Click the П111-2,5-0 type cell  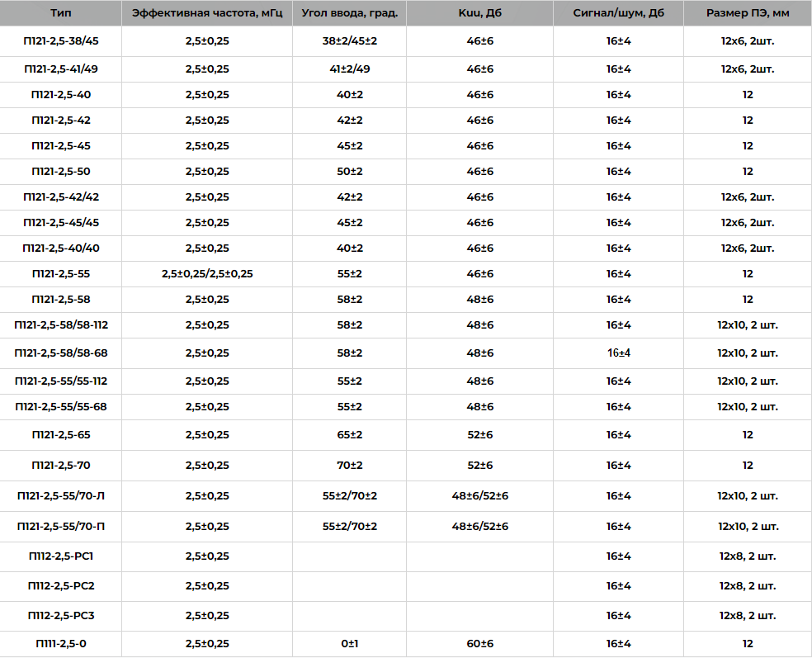pos(61,644)
